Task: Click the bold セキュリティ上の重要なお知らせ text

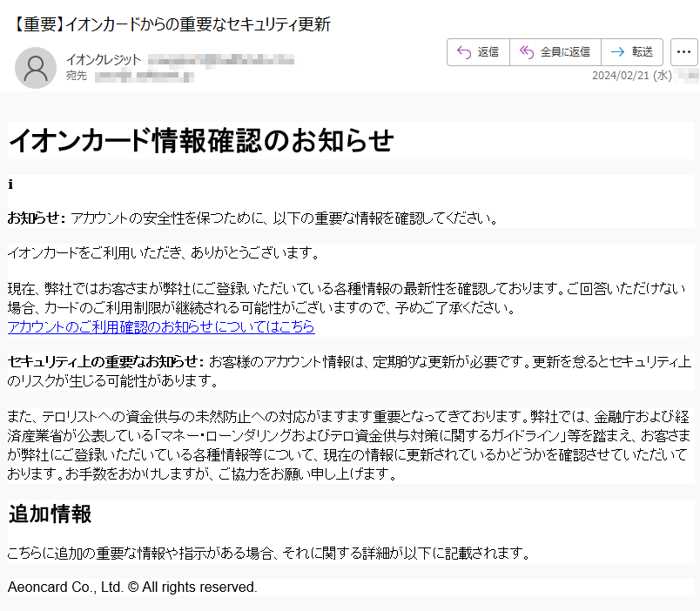Action: pyautogui.click(x=106, y=361)
